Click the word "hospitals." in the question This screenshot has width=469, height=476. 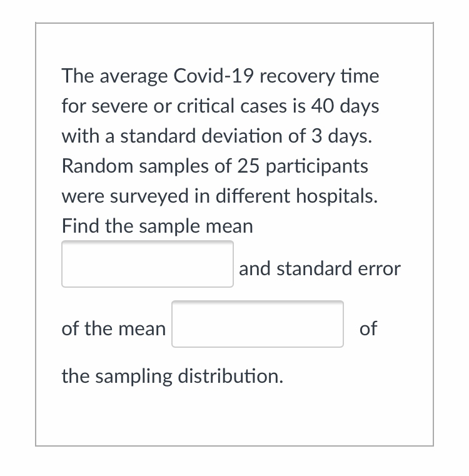(x=340, y=196)
